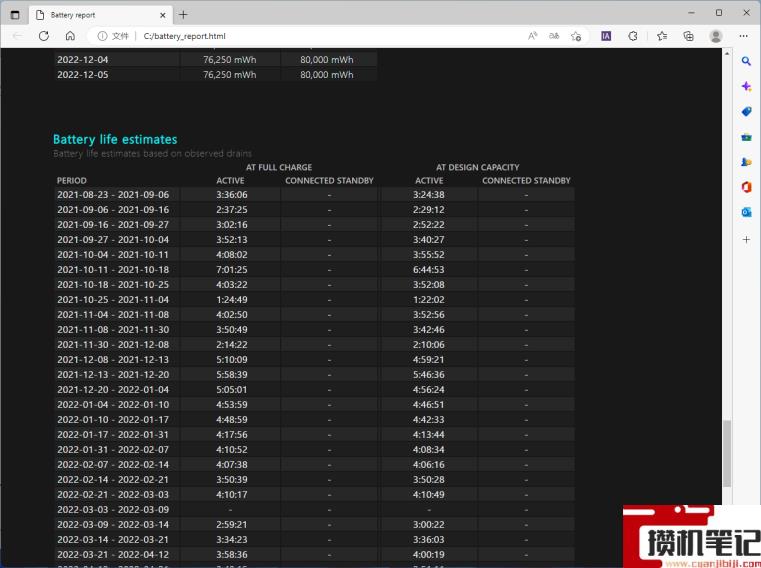Select period 2022-01-04 - 2022-01-10
Image resolution: width=761 pixels, height=568 pixels.
pyautogui.click(x=113, y=404)
